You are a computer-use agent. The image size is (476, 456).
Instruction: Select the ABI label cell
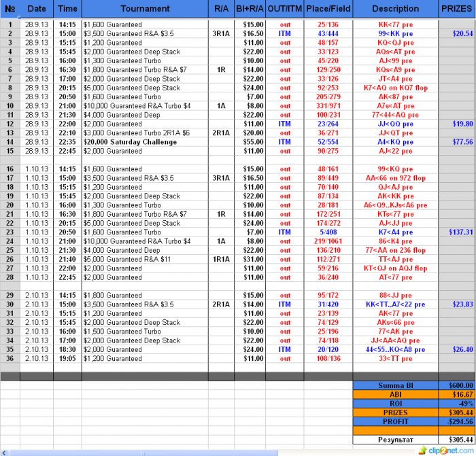coord(396,395)
